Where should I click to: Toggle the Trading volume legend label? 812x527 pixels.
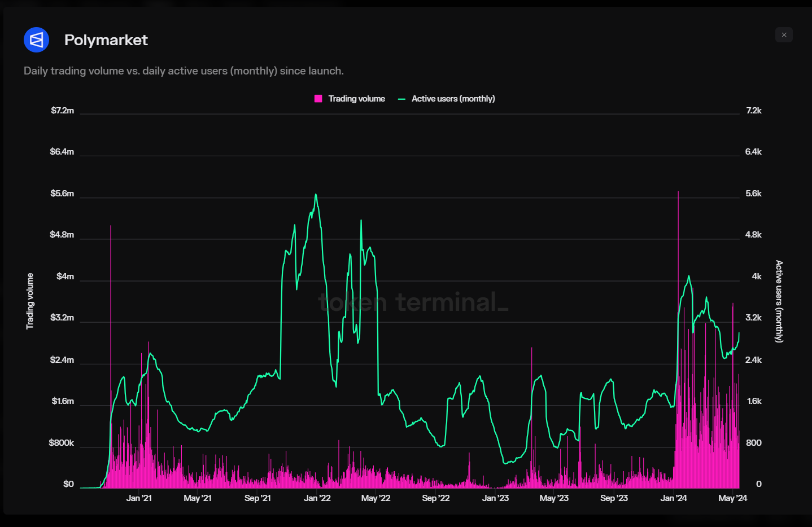coord(356,99)
